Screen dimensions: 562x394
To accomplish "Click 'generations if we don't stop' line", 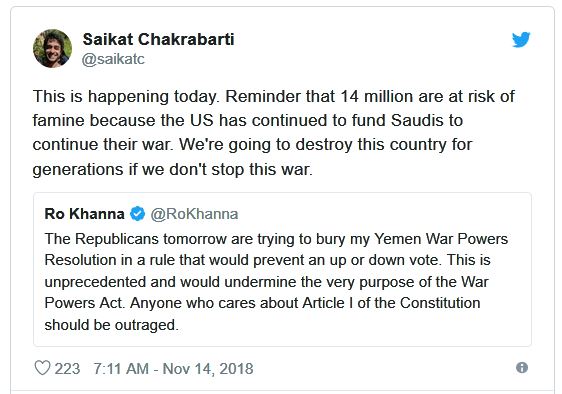I will click(x=172, y=170).
